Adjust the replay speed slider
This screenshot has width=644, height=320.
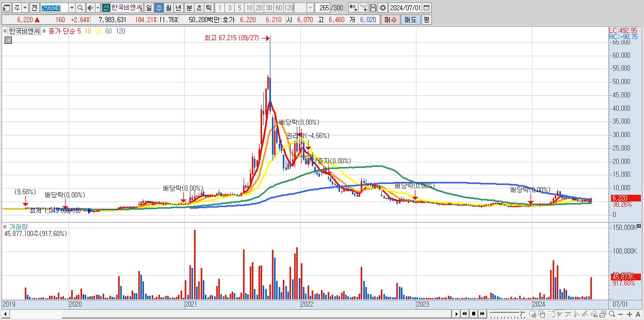(x=507, y=314)
